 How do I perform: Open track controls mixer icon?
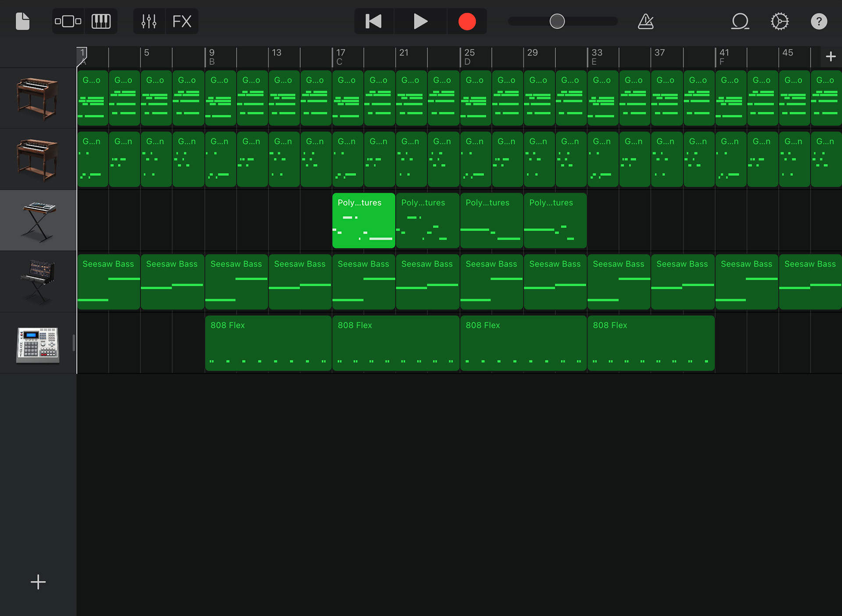[x=149, y=21]
